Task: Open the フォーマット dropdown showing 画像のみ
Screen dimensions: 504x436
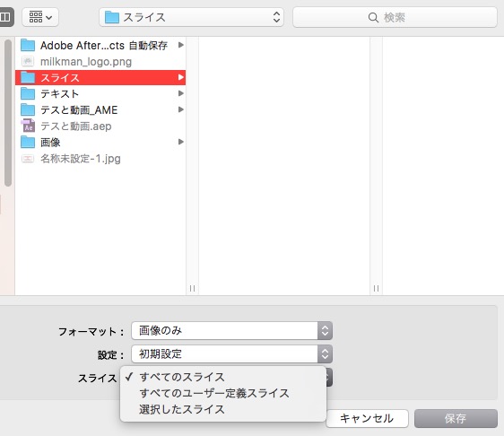Action: pyautogui.click(x=231, y=330)
